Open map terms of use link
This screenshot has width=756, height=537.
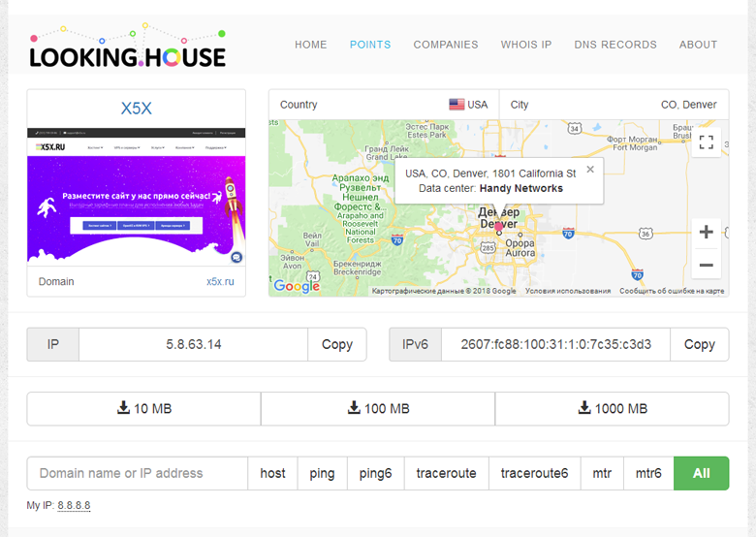click(568, 291)
